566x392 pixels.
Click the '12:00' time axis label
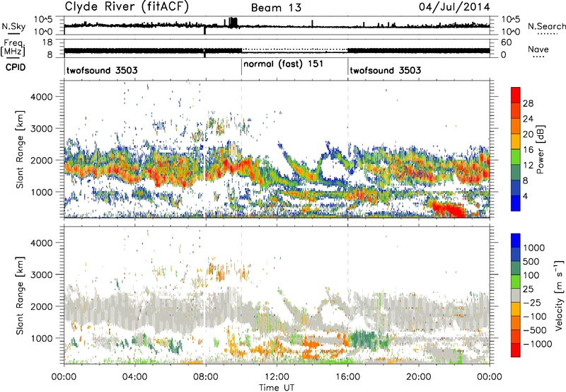277,377
